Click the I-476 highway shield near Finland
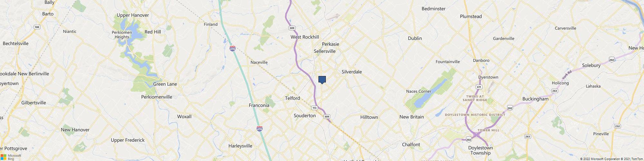Image resolution: width=644 pixels, height=161 pixels. click(232, 49)
